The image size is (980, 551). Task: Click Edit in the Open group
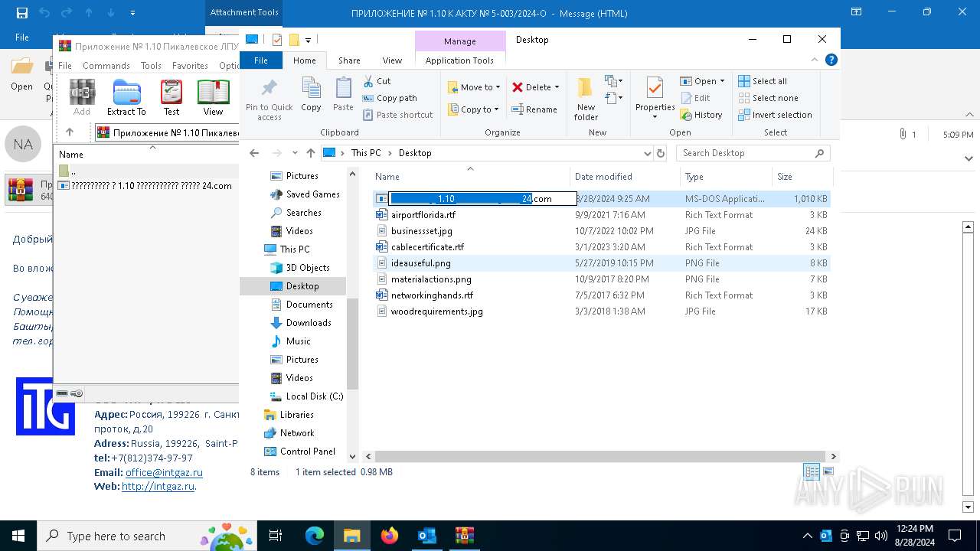click(694, 98)
